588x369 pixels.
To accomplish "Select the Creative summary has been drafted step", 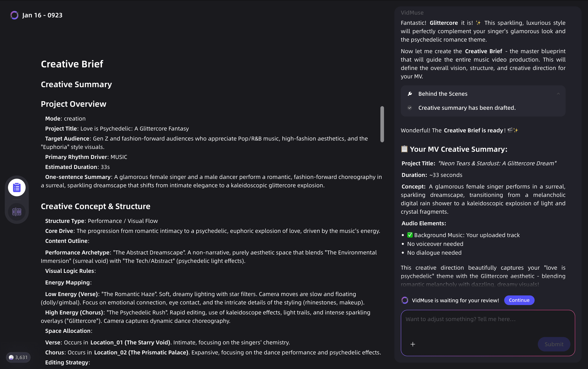I will click(467, 108).
